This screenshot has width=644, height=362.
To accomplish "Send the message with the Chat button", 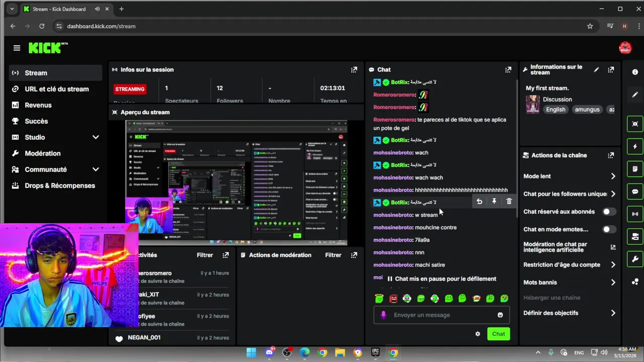I will [x=499, y=334].
